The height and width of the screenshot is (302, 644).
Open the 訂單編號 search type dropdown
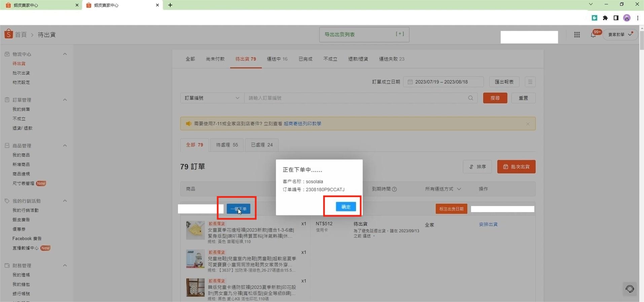click(x=212, y=98)
